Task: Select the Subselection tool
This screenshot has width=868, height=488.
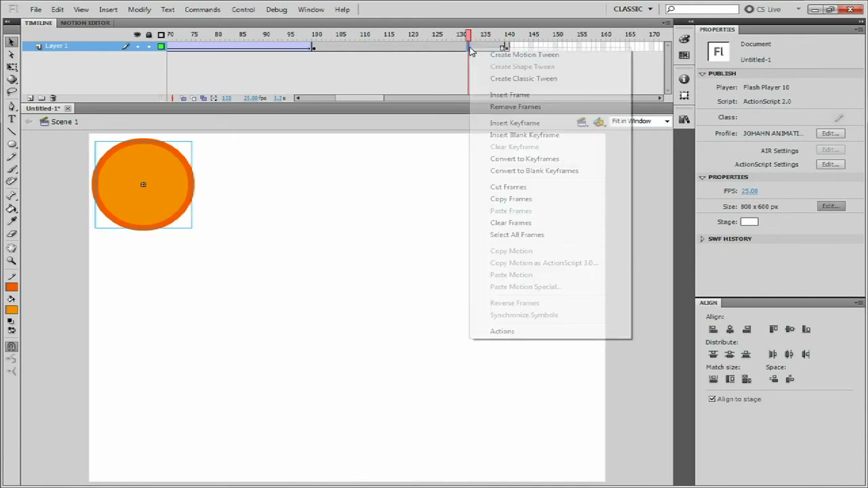Action: (12, 54)
